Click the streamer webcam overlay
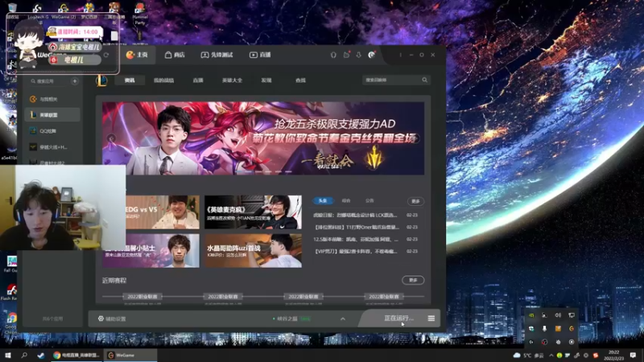644x362 pixels. [63, 208]
